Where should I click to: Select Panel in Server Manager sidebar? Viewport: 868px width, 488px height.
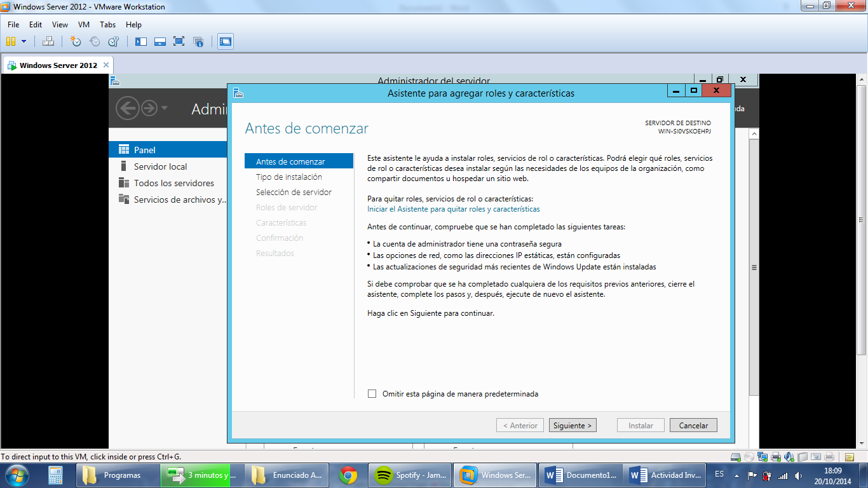point(168,150)
